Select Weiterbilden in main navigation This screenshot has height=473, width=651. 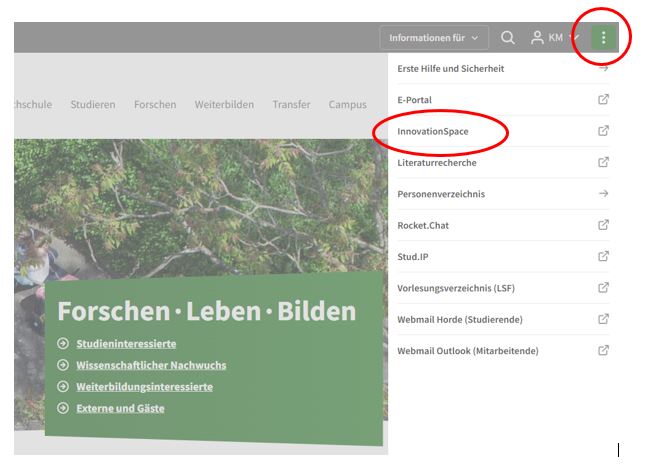coord(224,104)
